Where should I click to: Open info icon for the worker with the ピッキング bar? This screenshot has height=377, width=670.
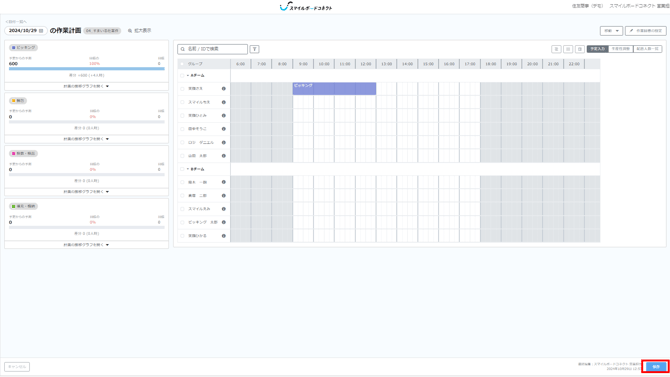223,89
